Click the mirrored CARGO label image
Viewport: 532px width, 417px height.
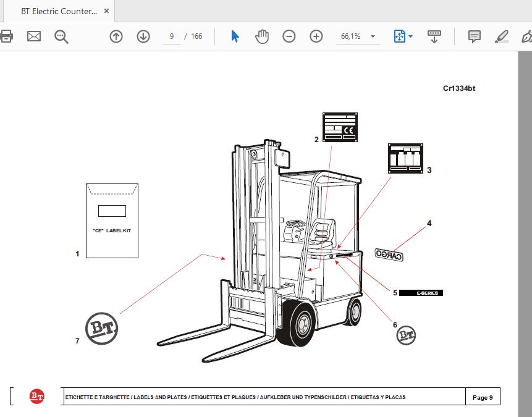tap(389, 255)
